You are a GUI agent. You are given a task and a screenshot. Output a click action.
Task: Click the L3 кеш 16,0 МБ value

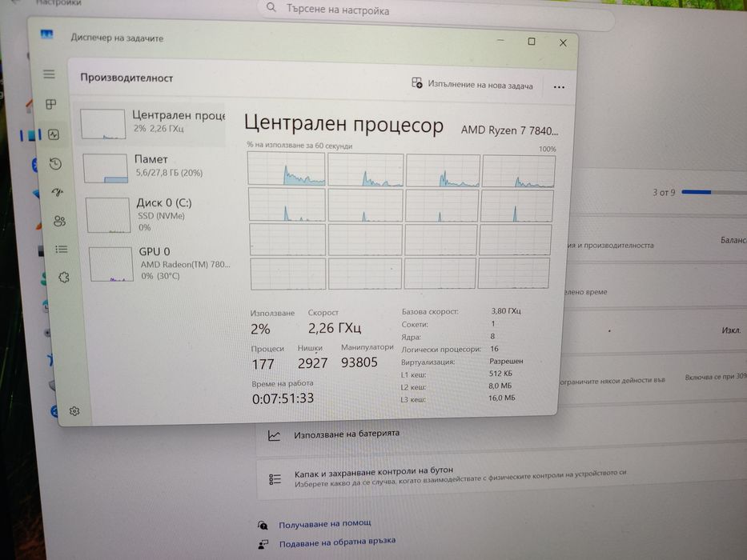pyautogui.click(x=502, y=398)
